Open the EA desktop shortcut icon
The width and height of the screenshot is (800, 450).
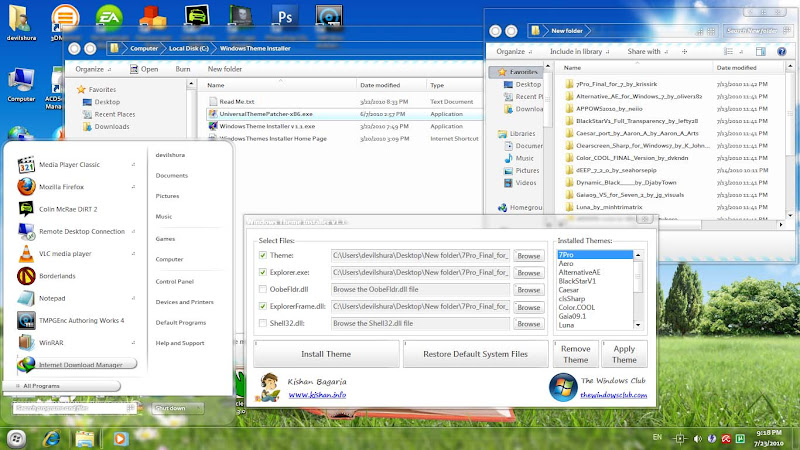(x=111, y=19)
